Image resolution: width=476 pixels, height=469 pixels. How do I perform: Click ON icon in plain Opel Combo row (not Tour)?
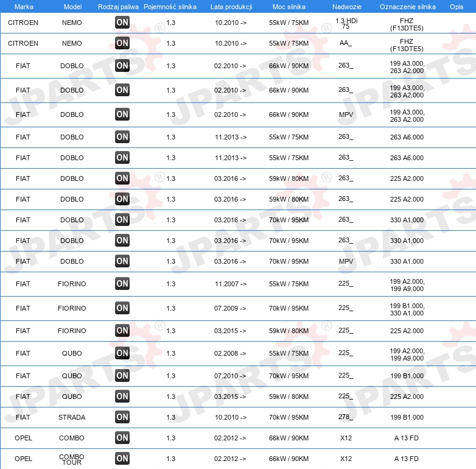pos(122,438)
